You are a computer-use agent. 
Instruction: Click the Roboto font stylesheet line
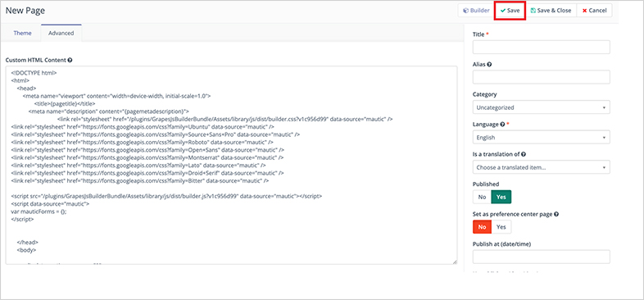[141, 142]
